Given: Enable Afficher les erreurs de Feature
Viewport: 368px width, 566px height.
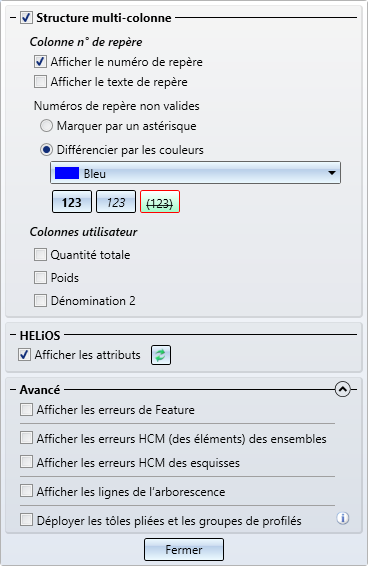Looking at the screenshot, I should pyautogui.click(x=26, y=410).
